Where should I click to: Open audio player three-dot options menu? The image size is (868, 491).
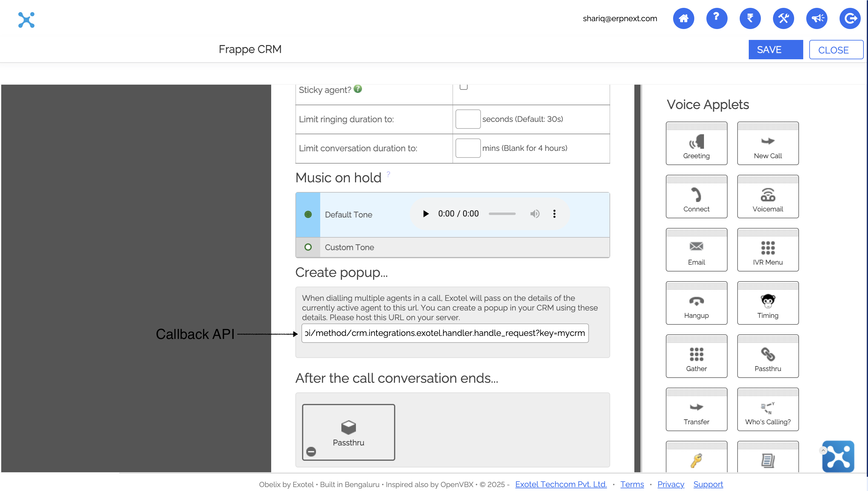[554, 213]
